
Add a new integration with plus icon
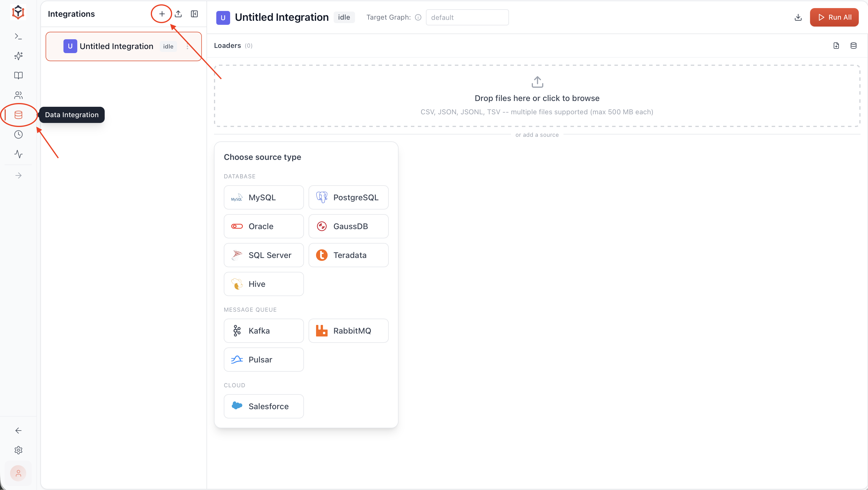click(x=162, y=14)
